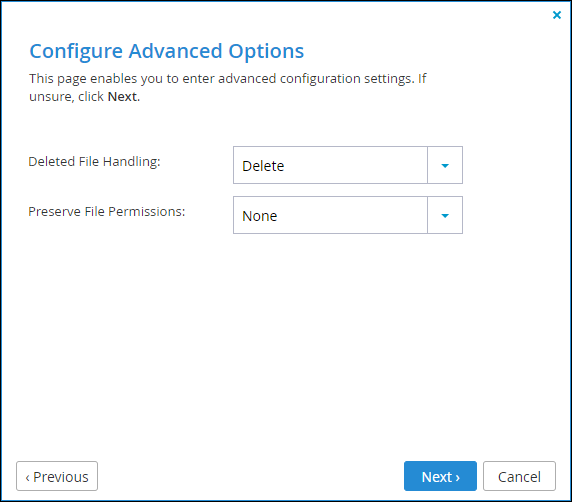Click the bold Next word in the description
The image size is (572, 502).
point(122,97)
